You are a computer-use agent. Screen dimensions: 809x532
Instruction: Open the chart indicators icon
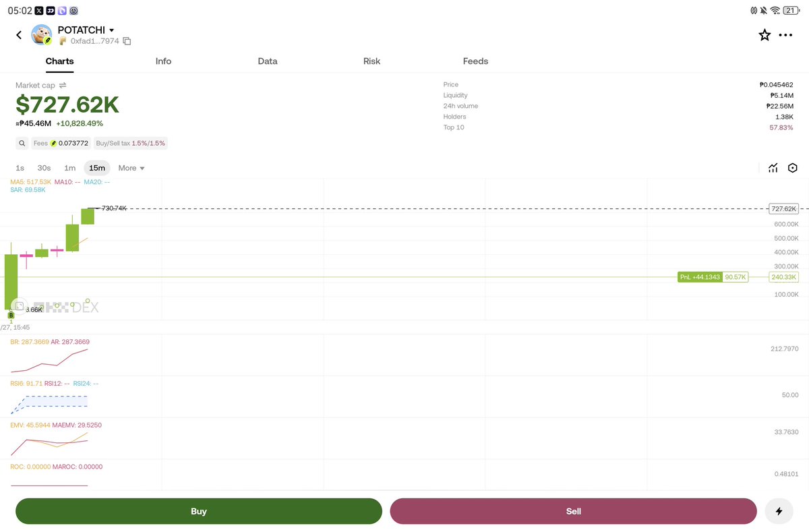773,168
